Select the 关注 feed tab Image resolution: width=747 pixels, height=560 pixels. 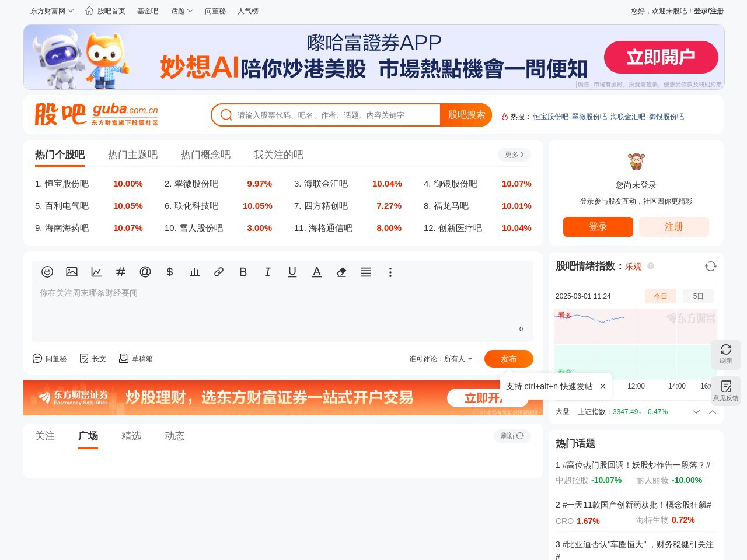45,436
